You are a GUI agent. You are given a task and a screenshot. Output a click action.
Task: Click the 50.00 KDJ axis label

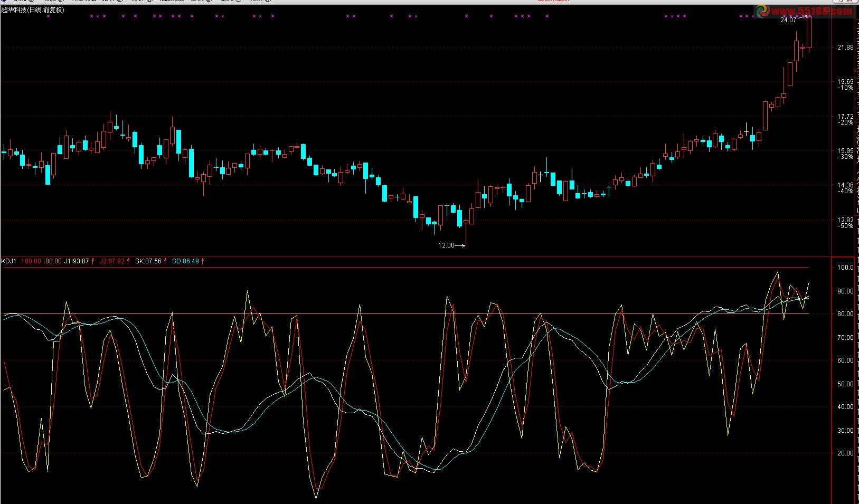(x=845, y=384)
